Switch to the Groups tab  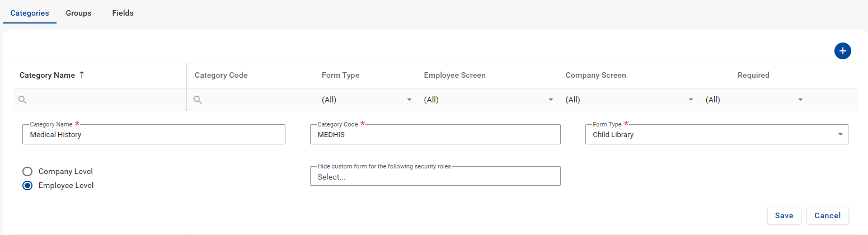point(78,12)
